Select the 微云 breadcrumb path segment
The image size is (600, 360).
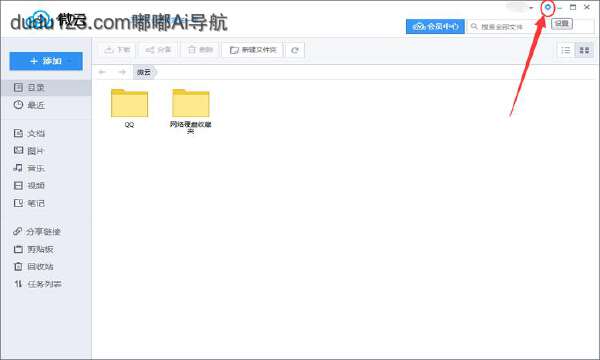click(144, 72)
